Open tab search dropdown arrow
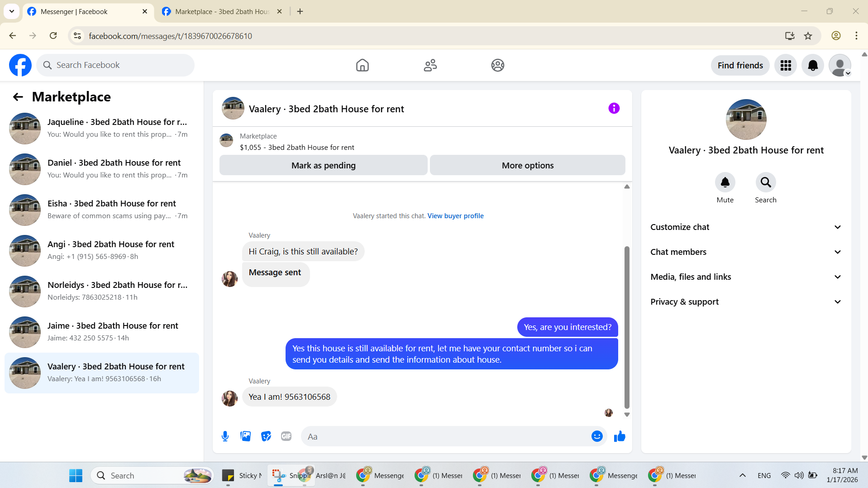The width and height of the screenshot is (868, 488). (x=12, y=12)
